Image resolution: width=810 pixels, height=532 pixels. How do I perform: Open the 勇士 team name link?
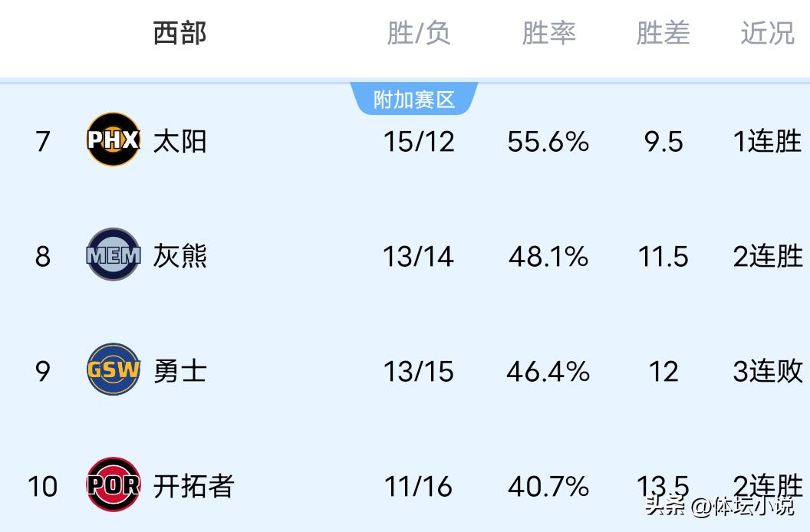pyautogui.click(x=179, y=372)
